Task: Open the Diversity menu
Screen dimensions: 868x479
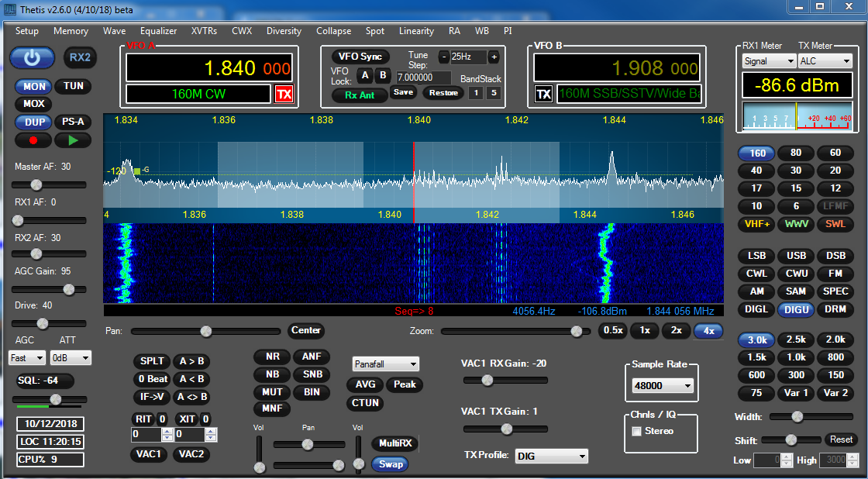Action: tap(284, 31)
